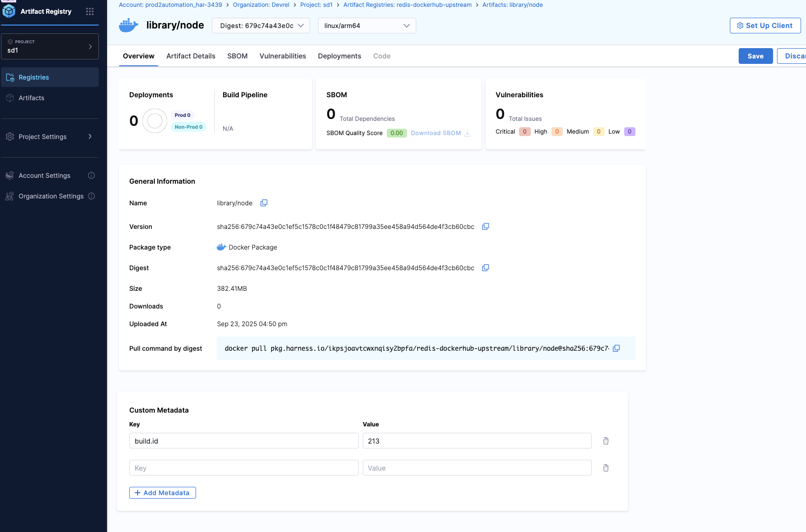
Task: Open the redis-dockerhub-upstream breadcrumb link
Action: (x=407, y=5)
